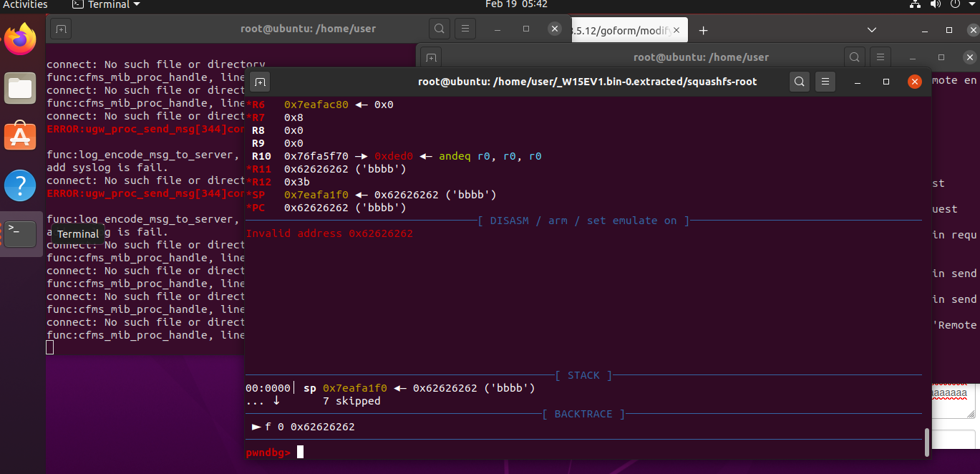The image size is (980, 474).
Task: Click the BACKTRACE section header
Action: (x=583, y=414)
